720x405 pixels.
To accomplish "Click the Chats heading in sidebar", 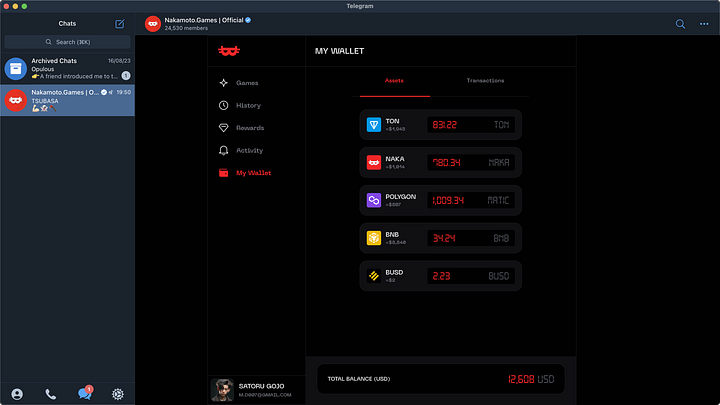I will coord(67,23).
